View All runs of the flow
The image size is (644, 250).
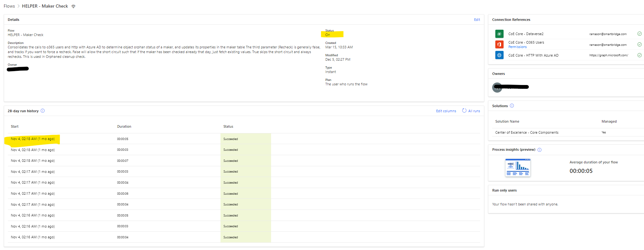[x=474, y=111]
